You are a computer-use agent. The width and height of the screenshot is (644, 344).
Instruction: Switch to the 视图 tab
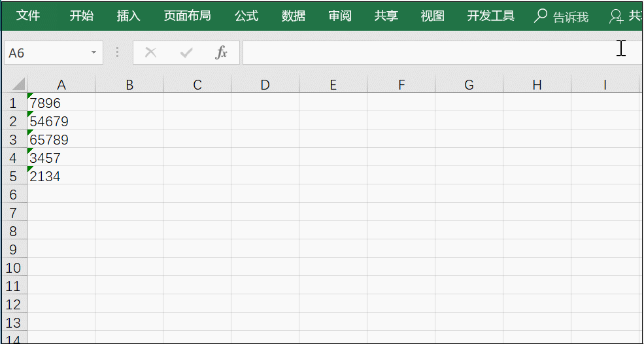(x=432, y=16)
